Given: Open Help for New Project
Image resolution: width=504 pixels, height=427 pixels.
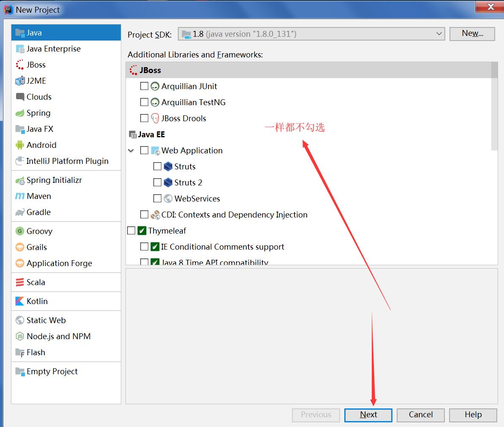Looking at the screenshot, I should 473,415.
